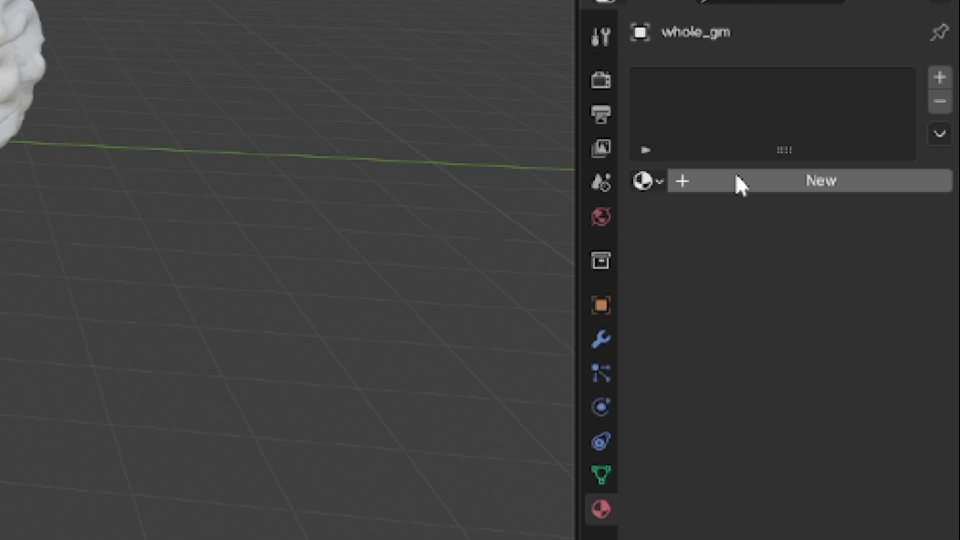
Task: Click the material list grip handle
Action: 784,149
